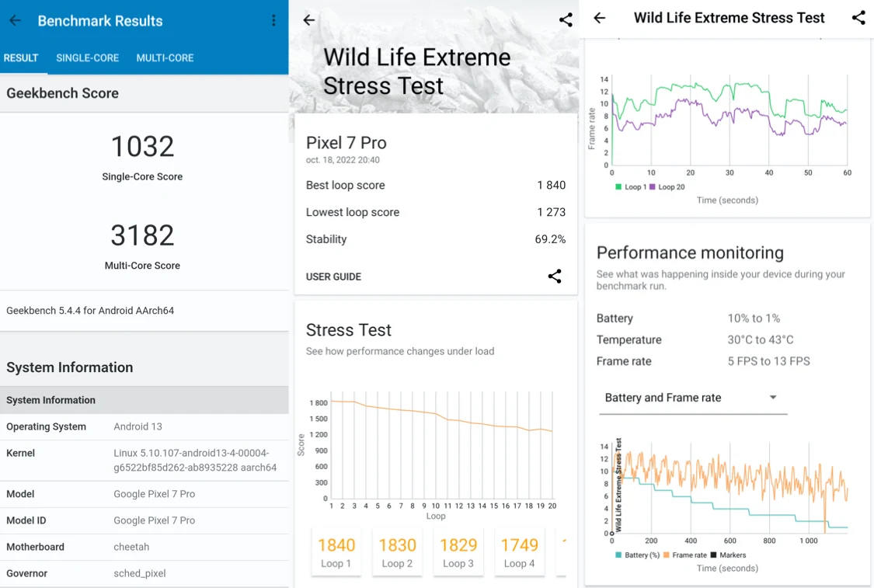Tap the Stress Test score-per-loop chart
874x588 pixels.
tap(428, 454)
